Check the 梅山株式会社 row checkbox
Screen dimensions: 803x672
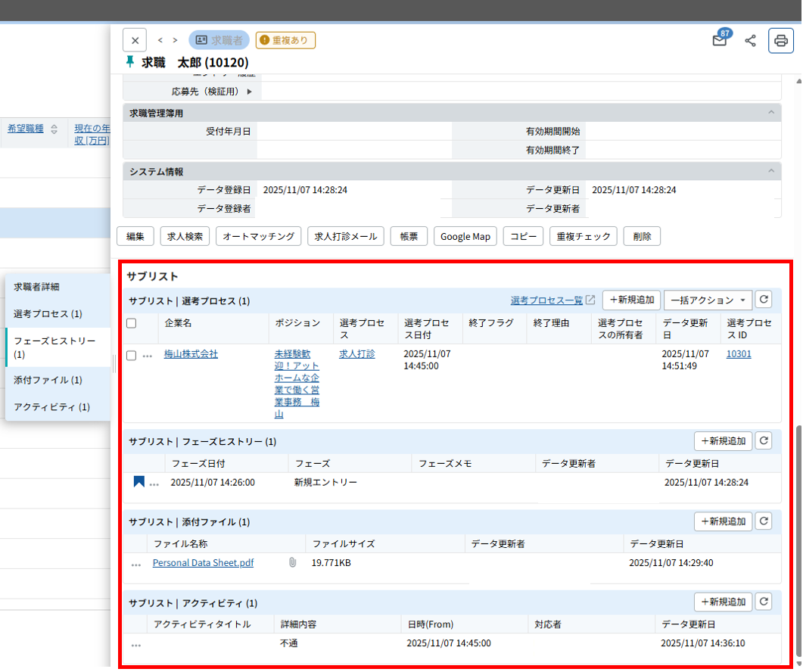[132, 355]
